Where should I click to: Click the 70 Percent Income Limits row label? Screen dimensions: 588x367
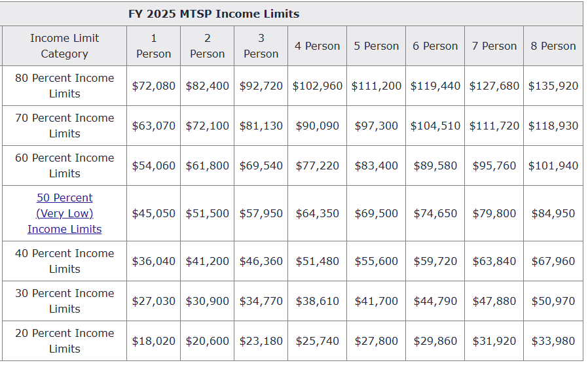click(64, 126)
